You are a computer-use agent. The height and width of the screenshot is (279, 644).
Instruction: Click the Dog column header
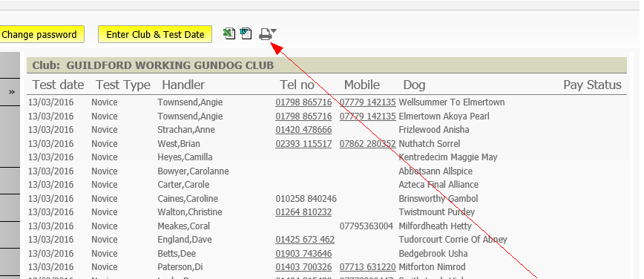(x=415, y=85)
